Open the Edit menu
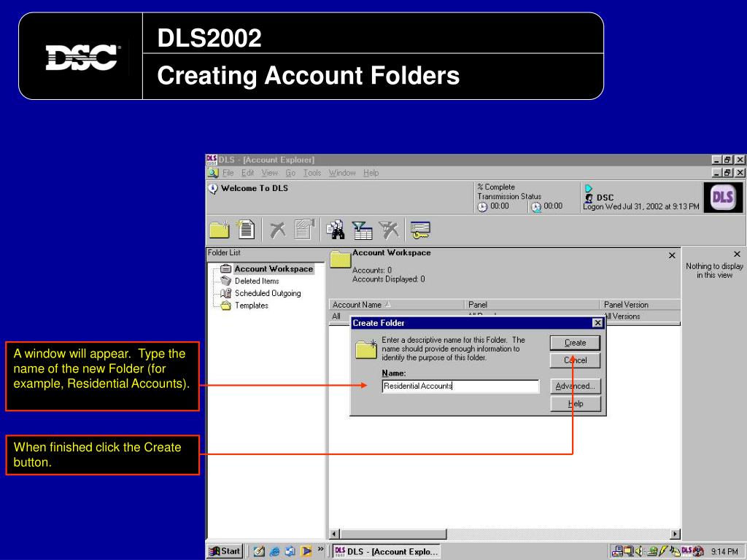 pos(247,173)
